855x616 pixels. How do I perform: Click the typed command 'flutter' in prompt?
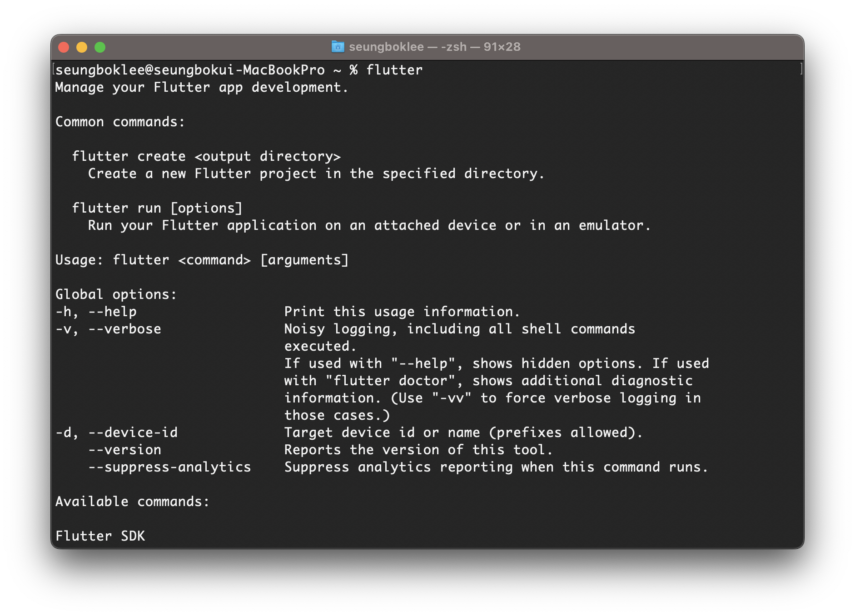click(394, 70)
